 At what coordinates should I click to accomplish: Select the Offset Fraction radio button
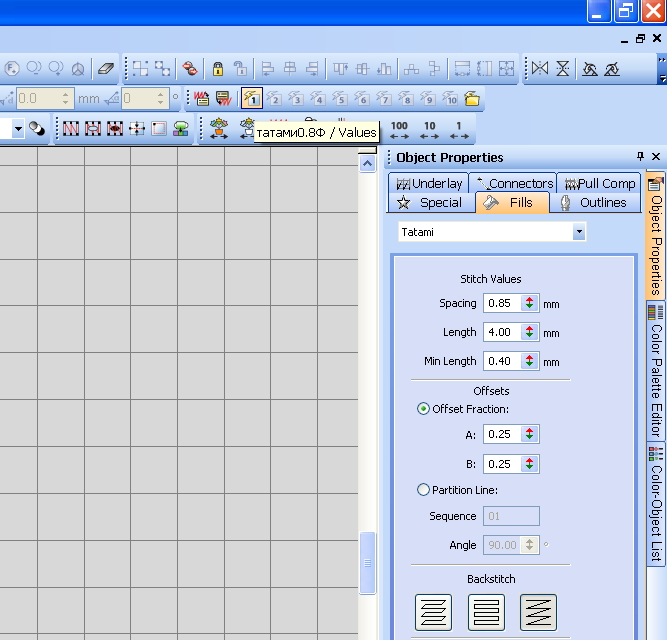[x=424, y=409]
